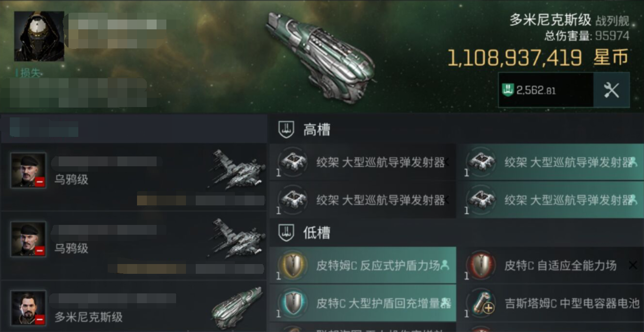Select the 吉斯塔姆C 中型电容器电池 module icon
Image resolution: width=644 pixels, height=332 pixels.
(480, 303)
